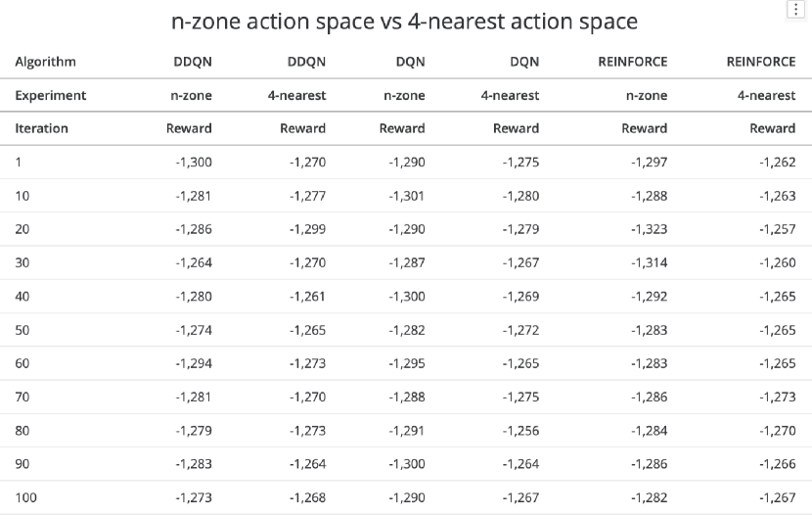Click the -1,257 reward value
The image size is (812, 516).
(777, 229)
